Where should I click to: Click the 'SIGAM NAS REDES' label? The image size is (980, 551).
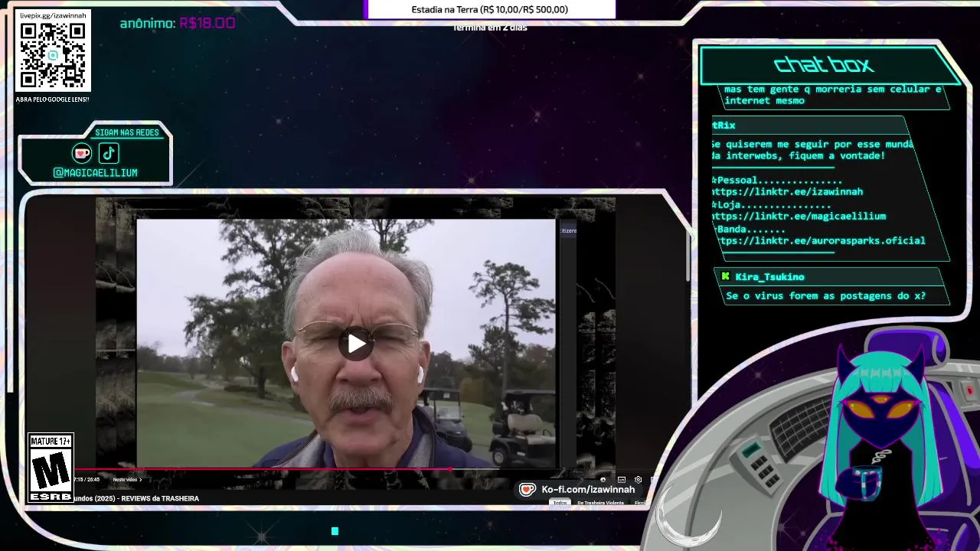[x=127, y=132]
